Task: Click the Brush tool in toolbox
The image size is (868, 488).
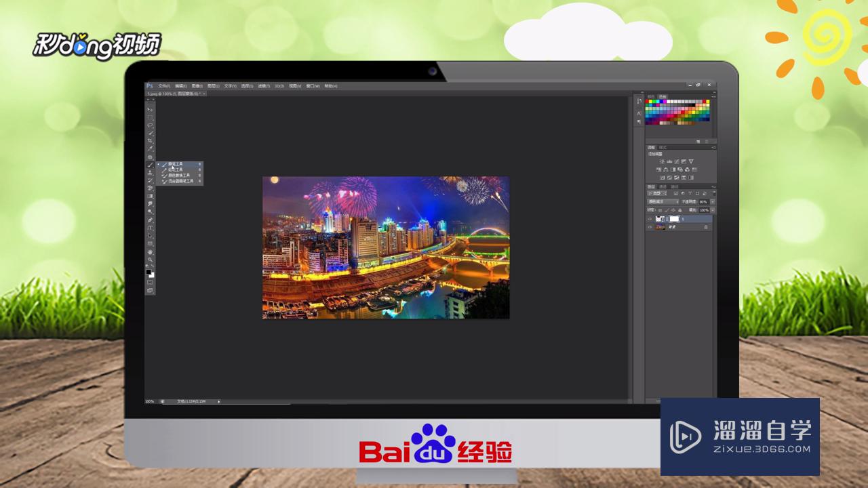Action: pos(150,165)
